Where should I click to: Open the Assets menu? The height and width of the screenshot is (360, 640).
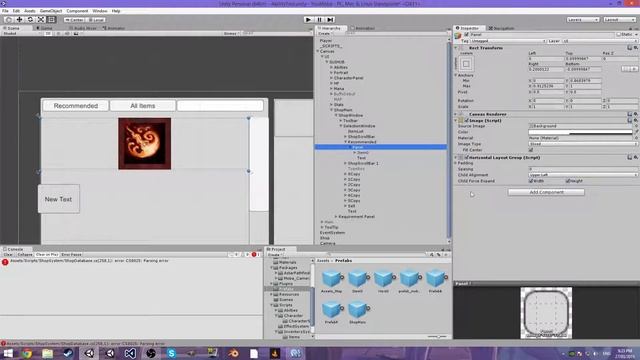(30, 11)
